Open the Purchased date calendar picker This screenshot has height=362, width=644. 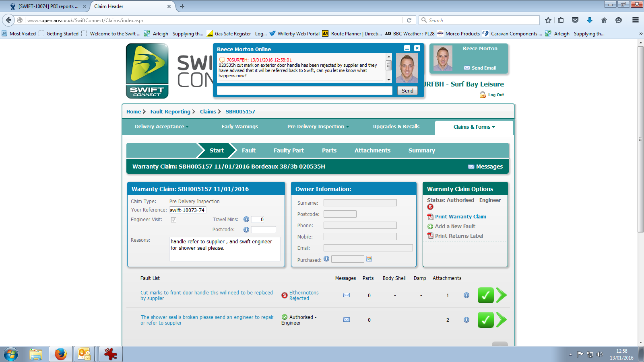369,259
